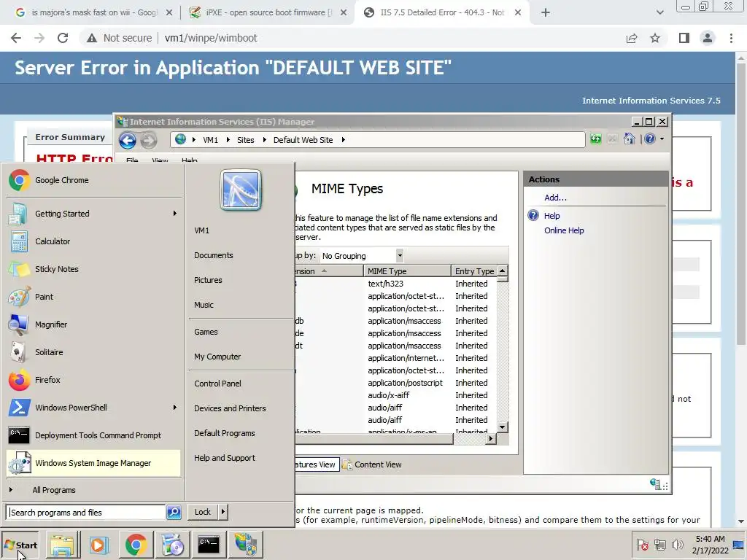This screenshot has height=560, width=747.
Task: Launch Paint from the Start menu
Action: pyautogui.click(x=94, y=297)
